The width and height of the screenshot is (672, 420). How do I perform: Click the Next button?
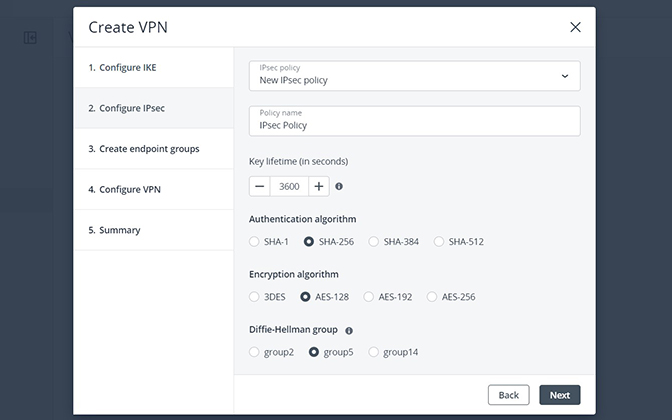coord(560,395)
